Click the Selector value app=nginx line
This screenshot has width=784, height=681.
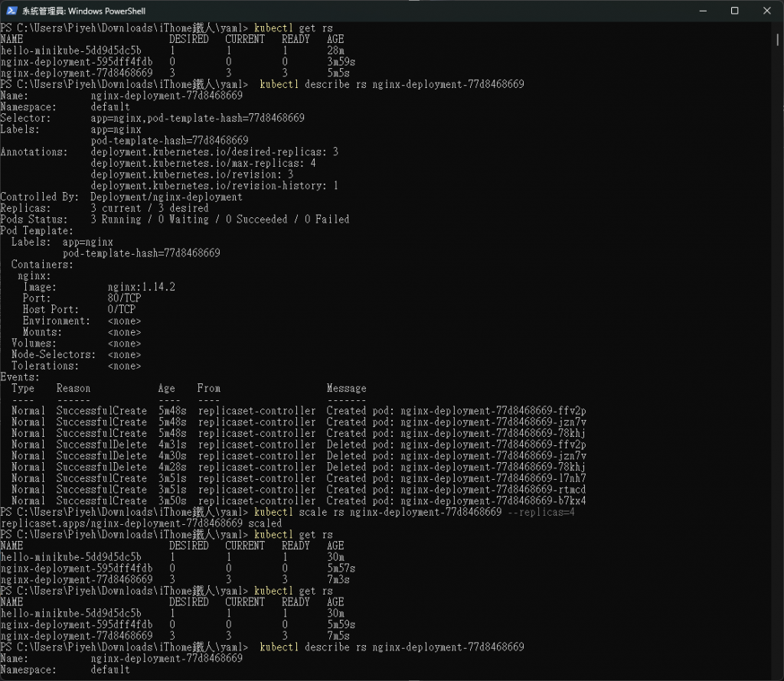click(x=198, y=118)
